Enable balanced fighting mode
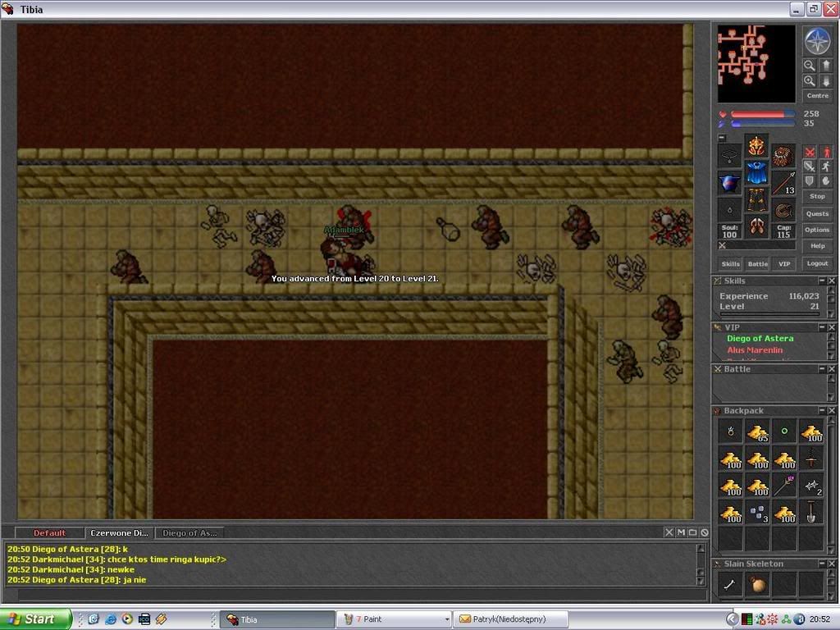Screen dimensions: 840x630 click(810, 166)
